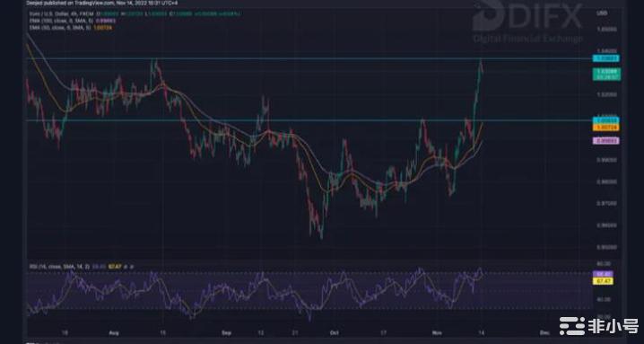This screenshot has width=644, height=344.
Task: Click the green current price label on price axis
Action: 606,74
